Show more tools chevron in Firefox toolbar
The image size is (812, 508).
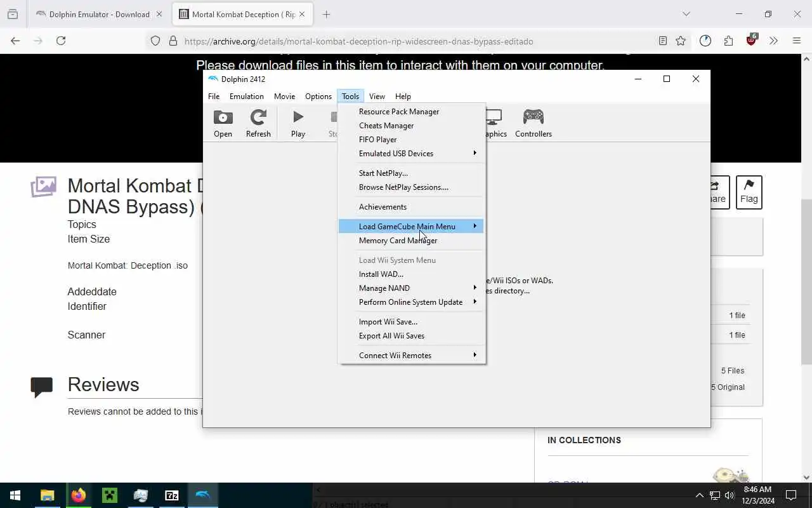coord(773,41)
